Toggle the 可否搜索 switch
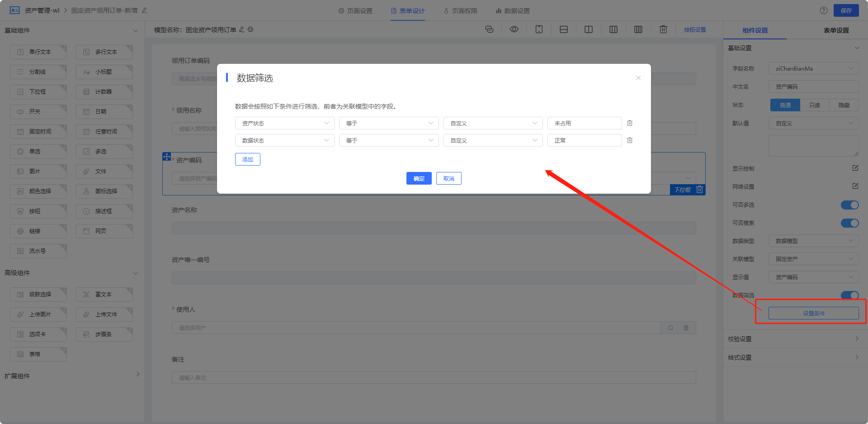The width and height of the screenshot is (868, 424). (850, 223)
